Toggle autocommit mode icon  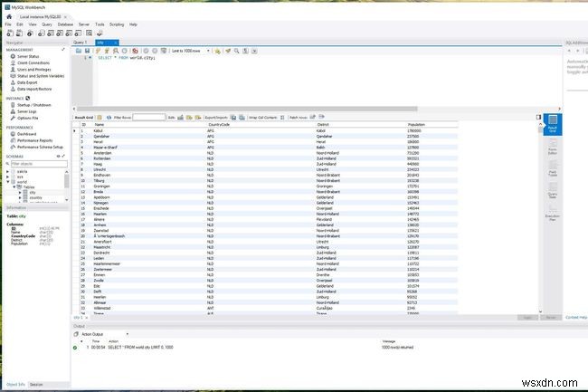(x=164, y=51)
